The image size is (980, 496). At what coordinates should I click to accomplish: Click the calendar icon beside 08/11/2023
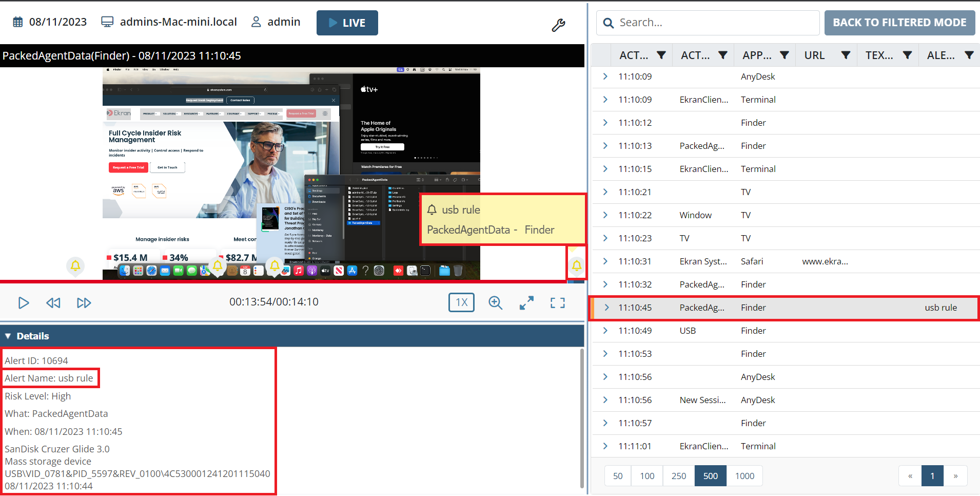(18, 22)
